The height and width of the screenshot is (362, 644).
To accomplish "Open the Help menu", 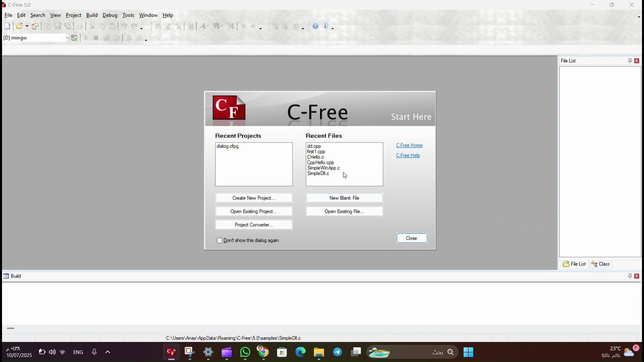I will (x=168, y=15).
